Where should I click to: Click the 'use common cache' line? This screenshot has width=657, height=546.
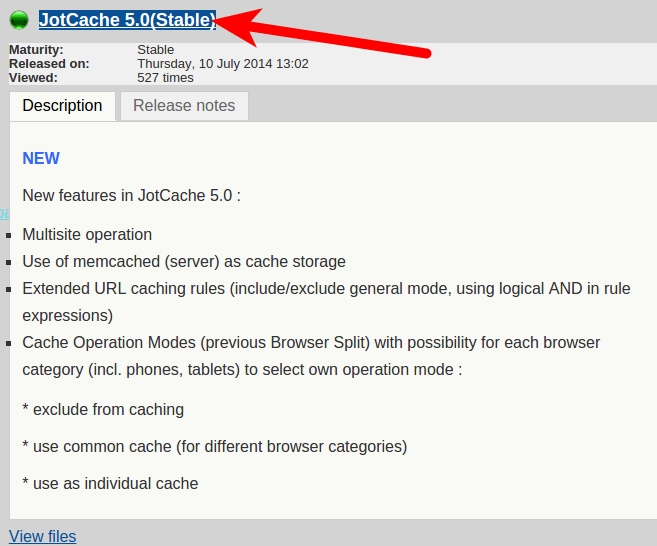pos(214,446)
